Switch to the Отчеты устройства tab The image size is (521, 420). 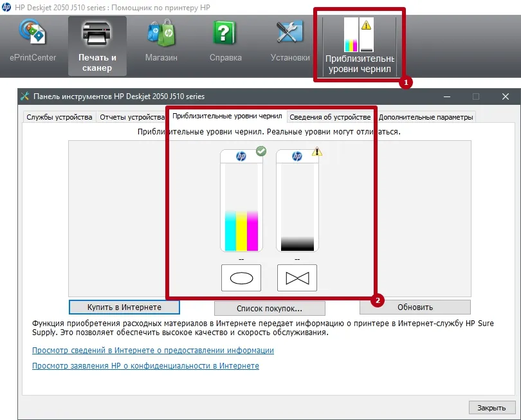132,117
